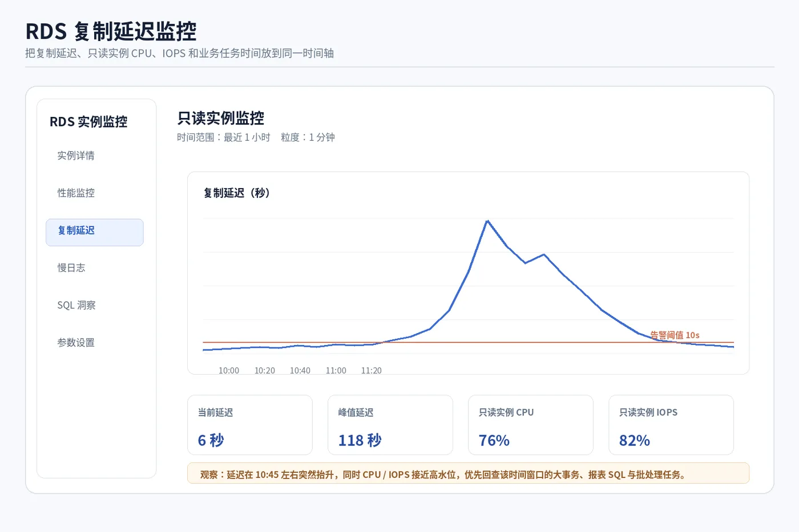Click the 观察 note banner
This screenshot has width=799, height=532.
tap(468, 473)
